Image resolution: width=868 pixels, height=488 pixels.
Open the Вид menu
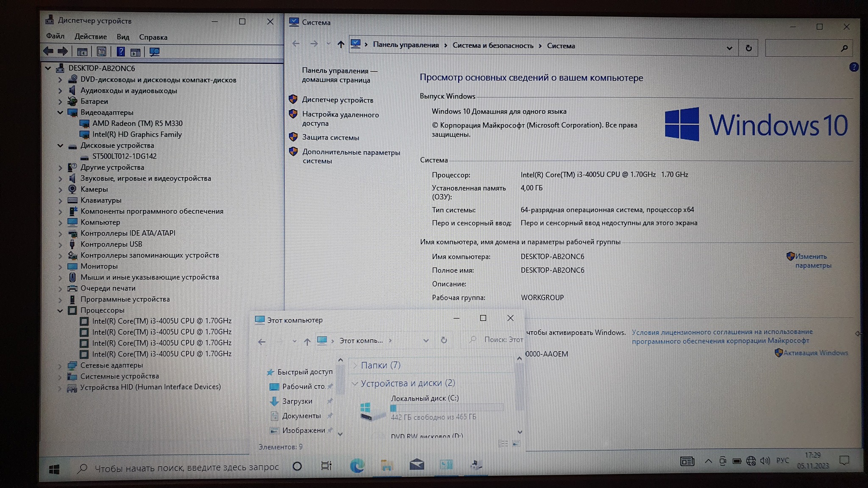[x=123, y=37]
